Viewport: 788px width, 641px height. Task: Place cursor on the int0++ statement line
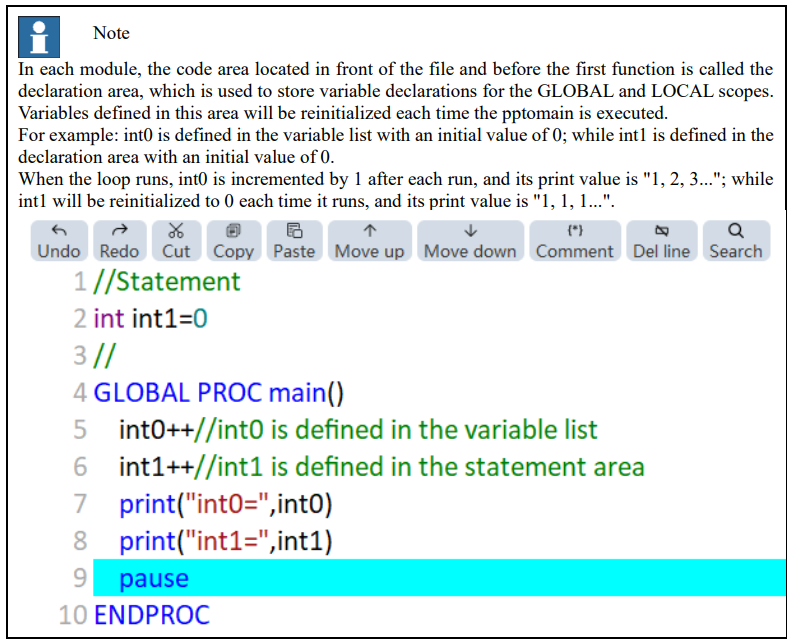click(358, 430)
